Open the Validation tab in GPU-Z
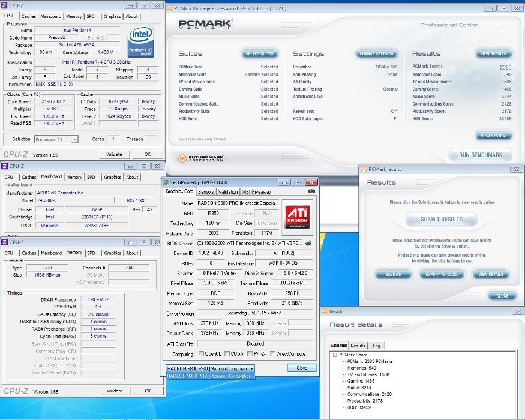 (x=227, y=191)
